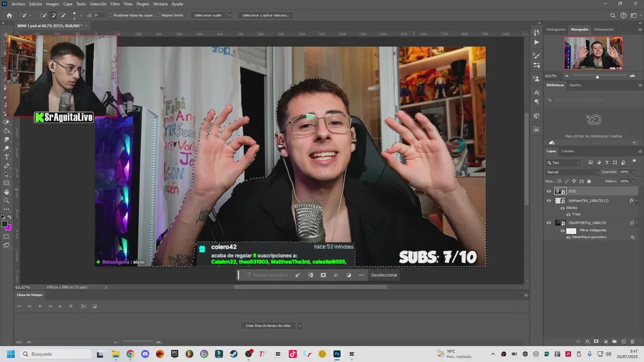Filter layers by shape layer icon
This screenshot has width=644, height=362.
[x=615, y=162]
